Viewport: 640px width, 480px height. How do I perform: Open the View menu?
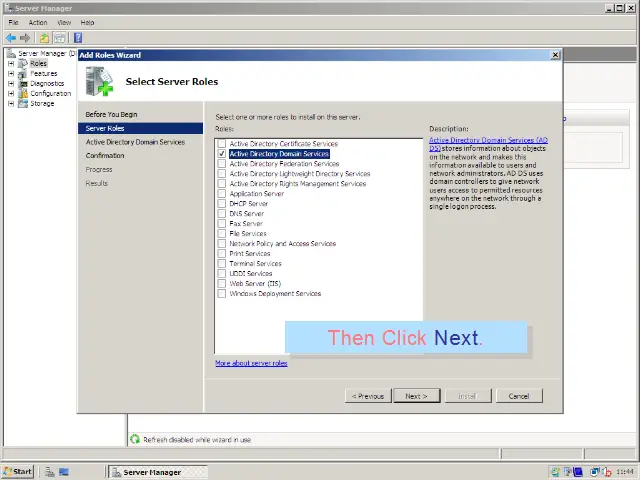[x=64, y=22]
